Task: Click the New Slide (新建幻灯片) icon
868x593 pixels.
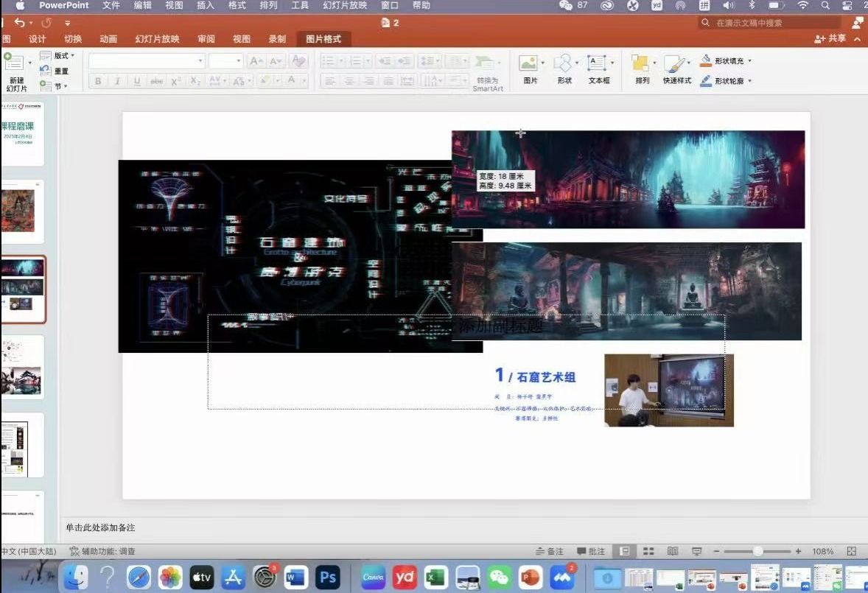Action: click(14, 63)
